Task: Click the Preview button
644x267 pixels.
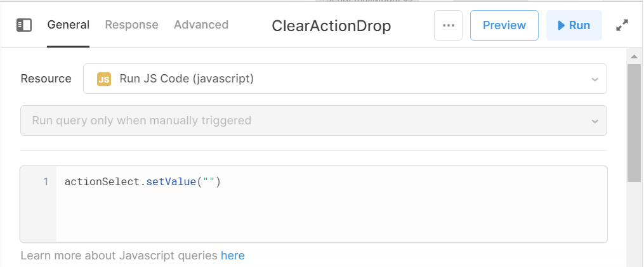Action: tap(504, 25)
